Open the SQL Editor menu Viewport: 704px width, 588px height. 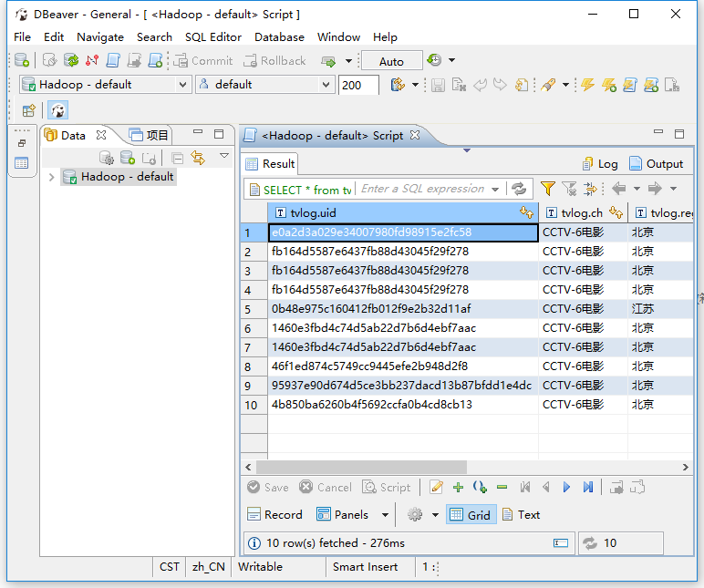pyautogui.click(x=213, y=37)
